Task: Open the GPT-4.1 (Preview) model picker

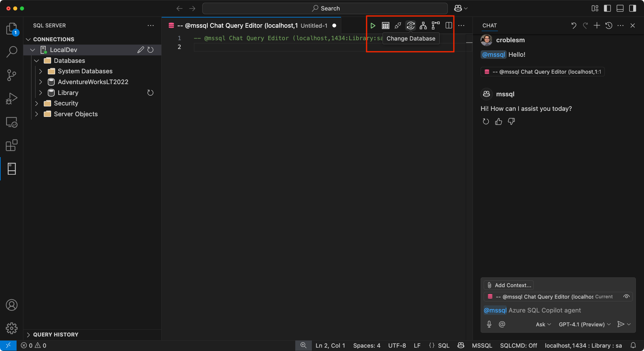Action: click(x=584, y=324)
